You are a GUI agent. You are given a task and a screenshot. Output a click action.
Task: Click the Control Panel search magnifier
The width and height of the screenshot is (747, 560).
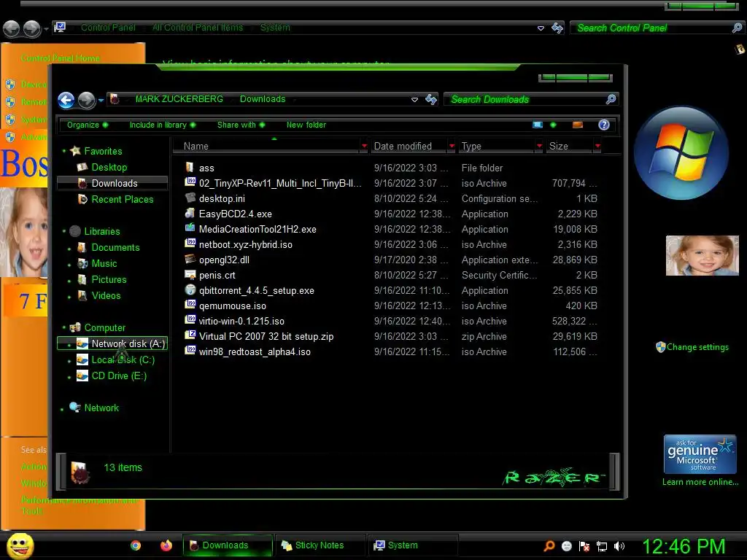[x=737, y=28]
